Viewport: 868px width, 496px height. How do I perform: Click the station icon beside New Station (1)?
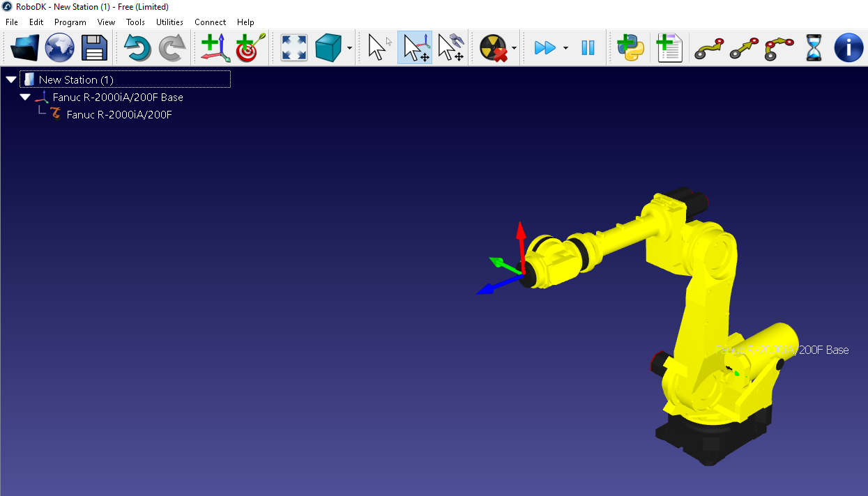(x=29, y=79)
